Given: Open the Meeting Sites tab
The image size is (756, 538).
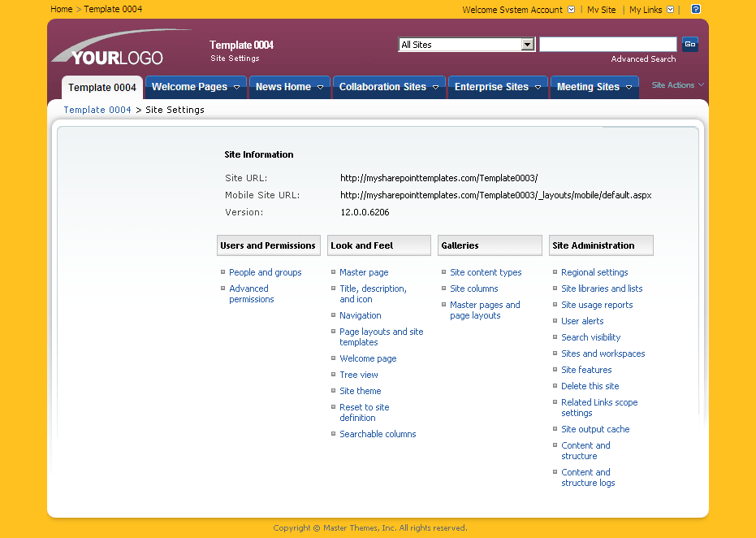Looking at the screenshot, I should [x=589, y=86].
